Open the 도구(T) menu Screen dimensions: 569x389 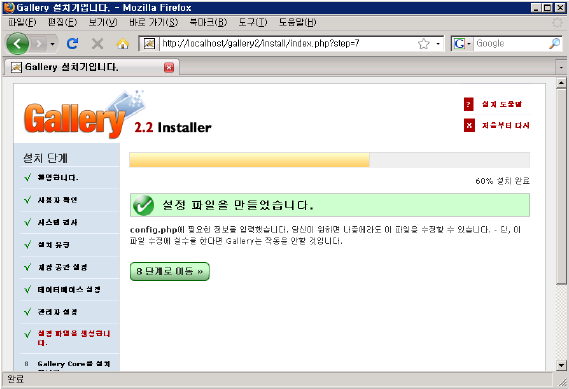(253, 22)
